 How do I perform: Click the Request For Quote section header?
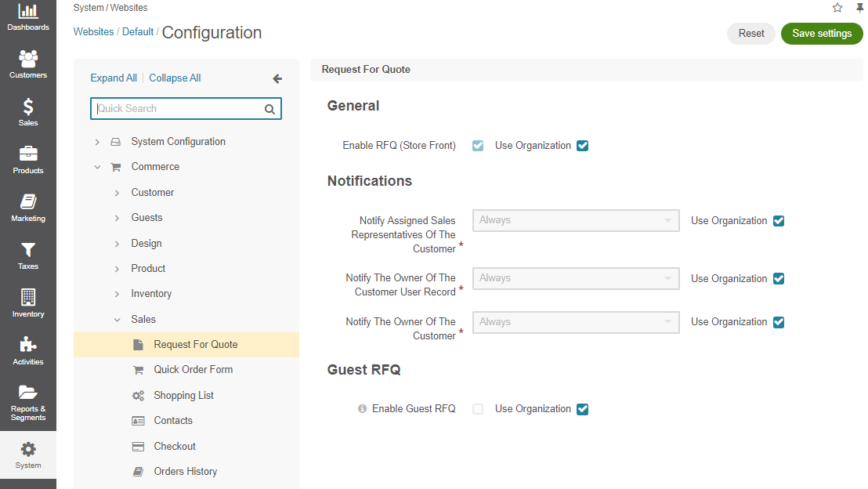click(x=587, y=70)
